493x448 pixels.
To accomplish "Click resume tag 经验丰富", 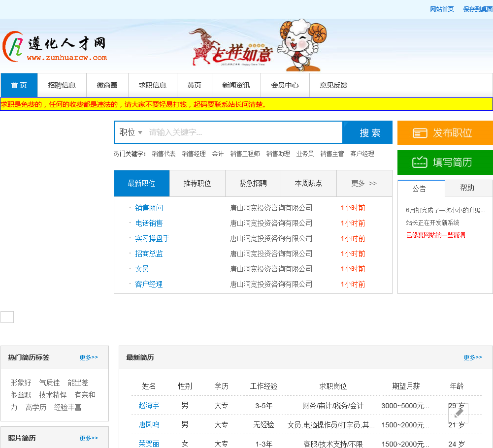I will (x=67, y=408).
